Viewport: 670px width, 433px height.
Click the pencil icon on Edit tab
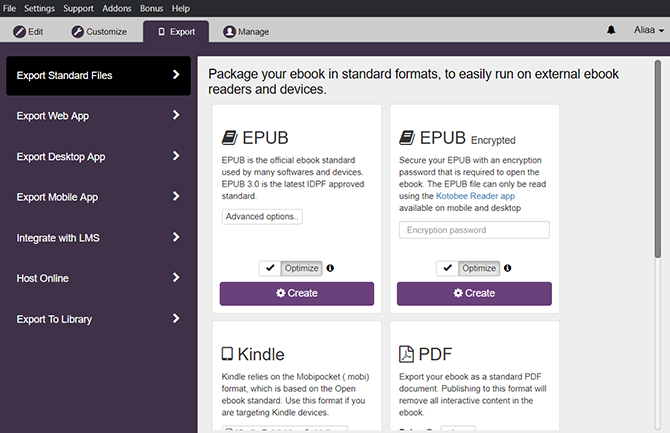[x=19, y=32]
